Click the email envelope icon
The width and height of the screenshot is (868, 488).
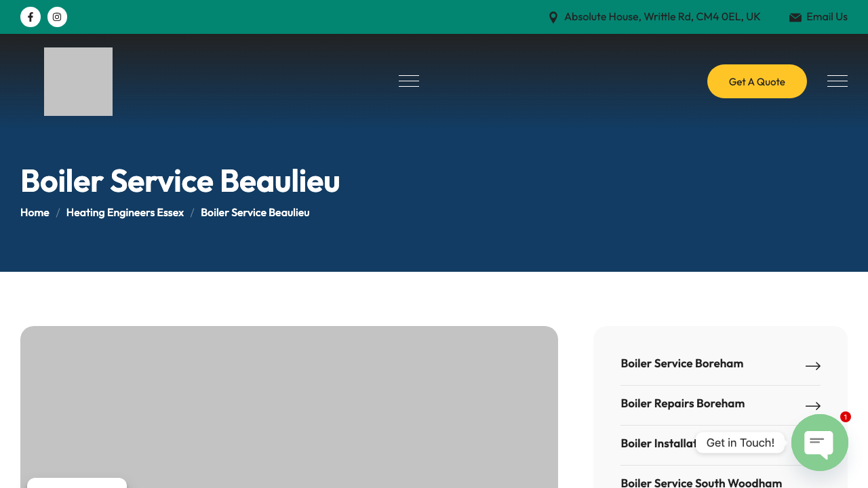795,17
